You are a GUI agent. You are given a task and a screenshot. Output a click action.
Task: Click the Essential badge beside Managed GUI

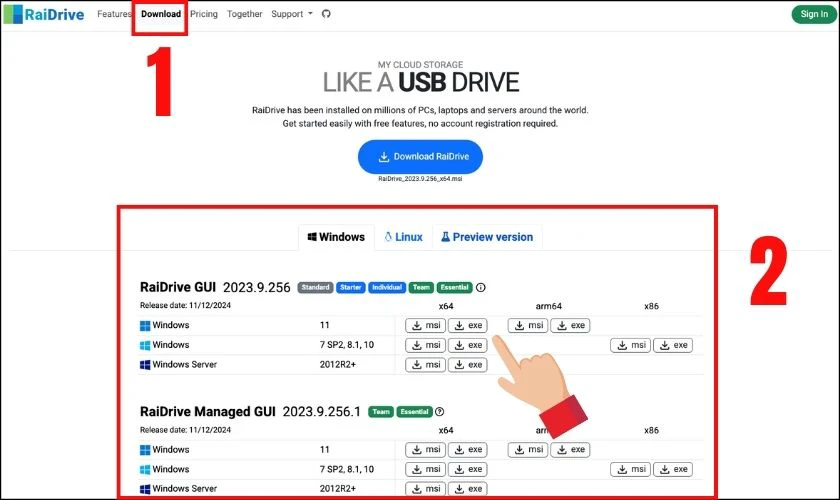point(415,412)
